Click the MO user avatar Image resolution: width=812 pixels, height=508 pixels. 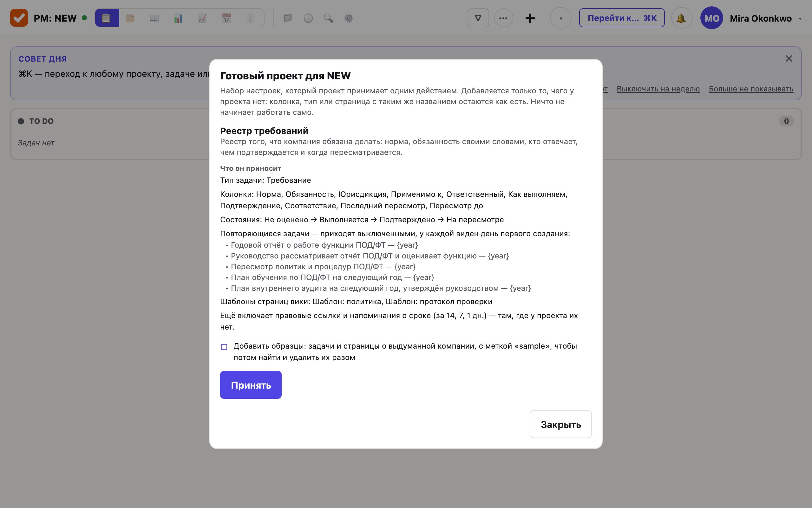(711, 18)
